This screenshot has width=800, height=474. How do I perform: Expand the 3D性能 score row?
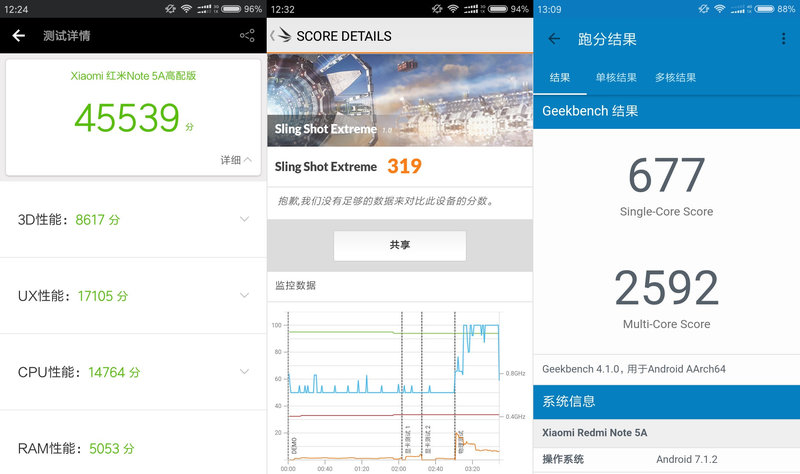[x=244, y=219]
